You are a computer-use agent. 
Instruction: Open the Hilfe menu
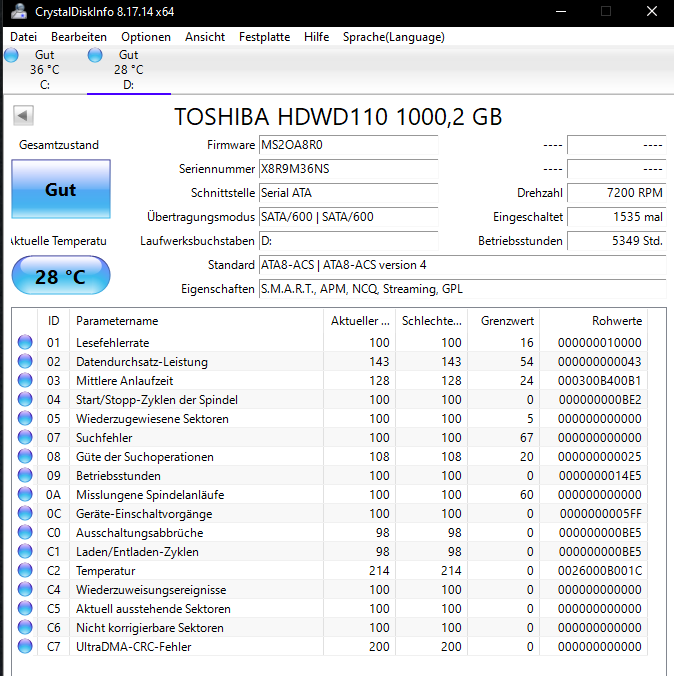click(317, 37)
